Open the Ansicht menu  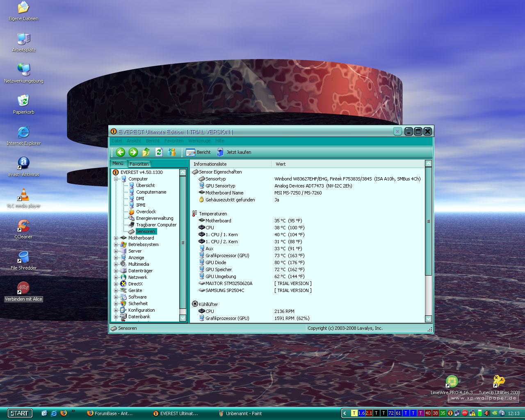134,141
